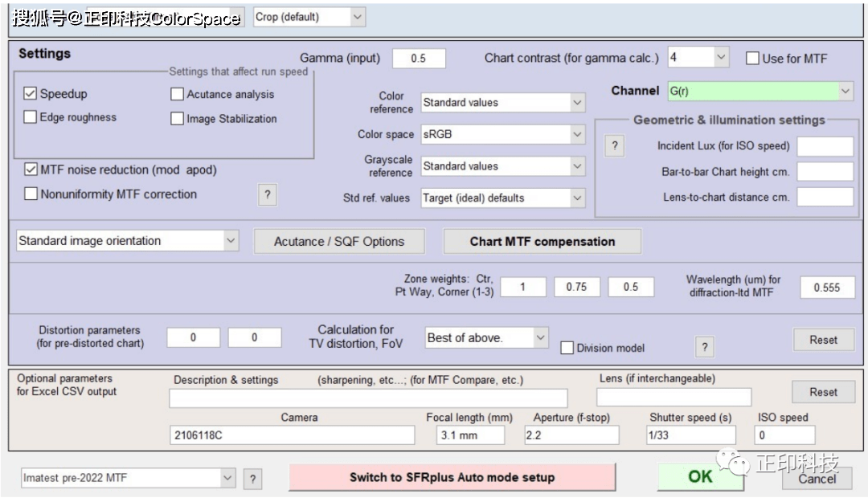Click the help button beside Nonuniformity MTF correction
The height and width of the screenshot is (502, 868).
click(x=268, y=194)
